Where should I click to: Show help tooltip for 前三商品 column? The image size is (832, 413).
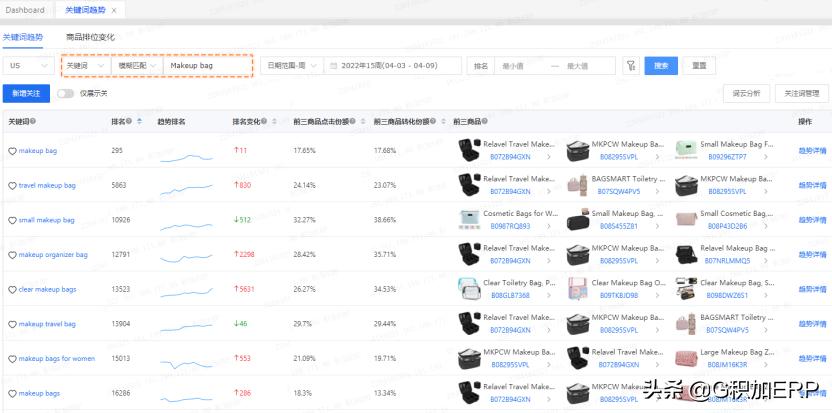pyautogui.click(x=483, y=122)
